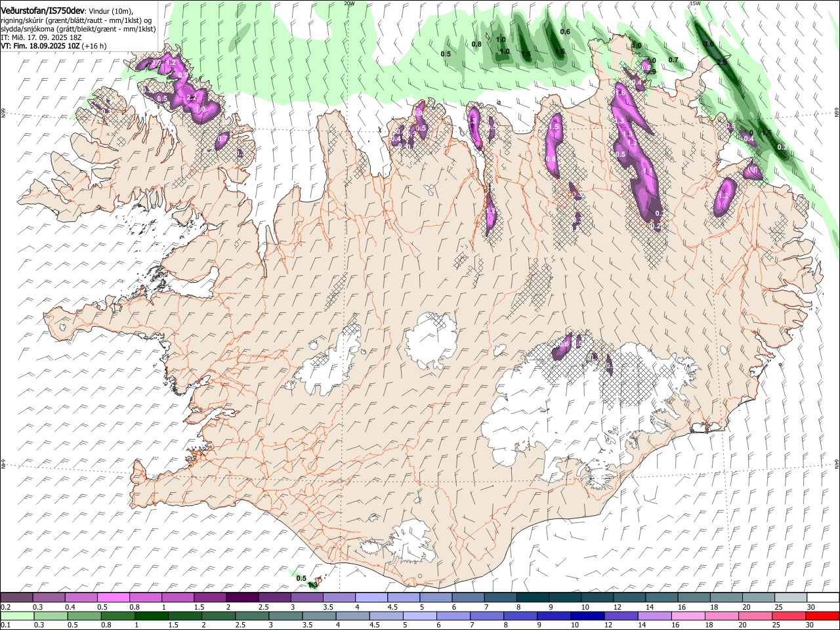This screenshot has width=840, height=630.
Task: Select the darkest purple swatch between 2 and 2.5
Action: coord(241,598)
